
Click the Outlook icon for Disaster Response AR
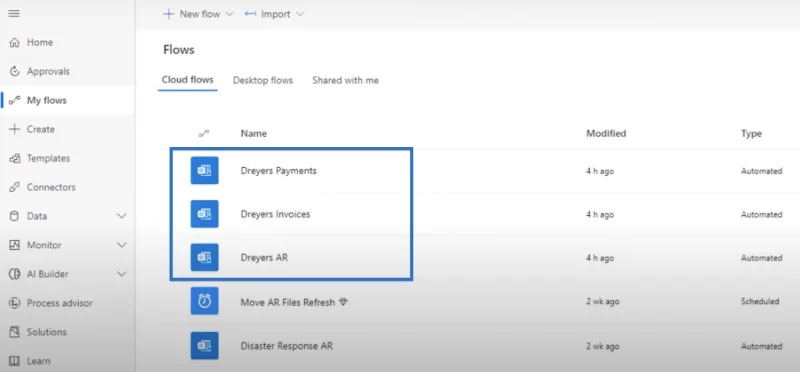pyautogui.click(x=205, y=345)
